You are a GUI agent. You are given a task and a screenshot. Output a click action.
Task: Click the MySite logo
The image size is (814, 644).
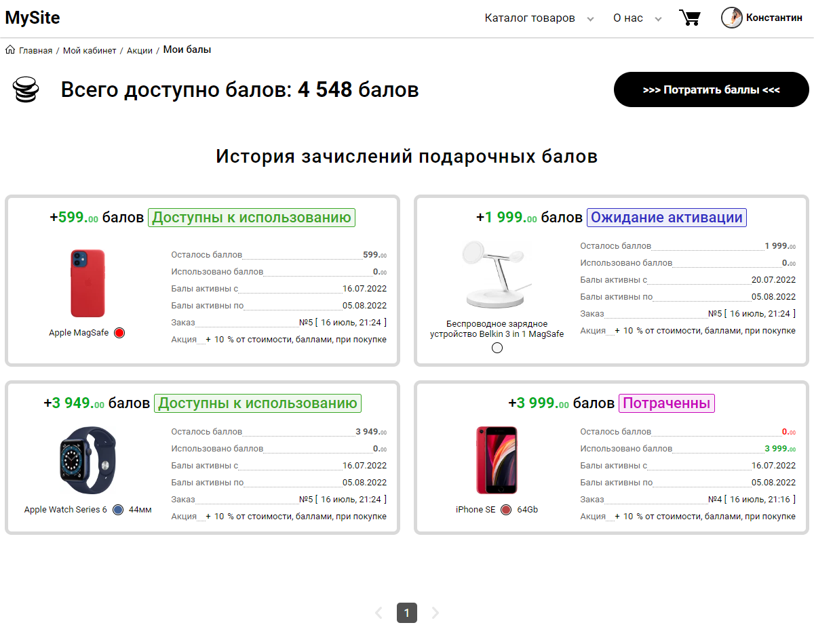(x=32, y=18)
